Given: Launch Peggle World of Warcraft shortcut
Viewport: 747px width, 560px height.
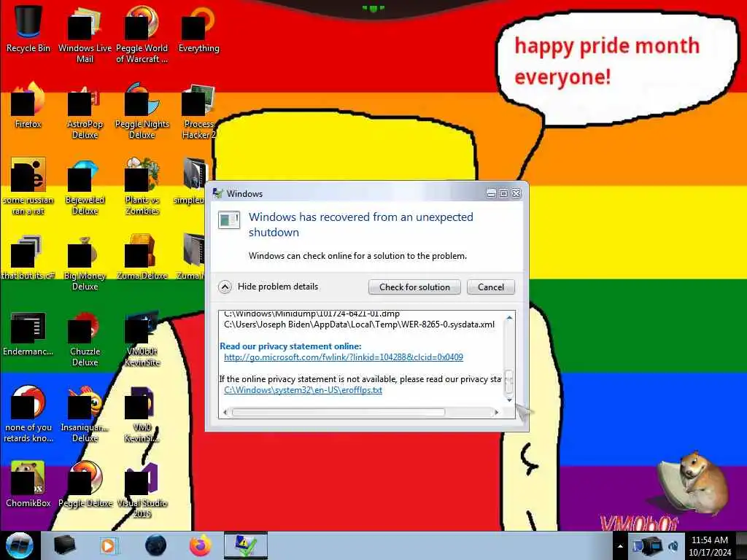Looking at the screenshot, I should (x=142, y=34).
